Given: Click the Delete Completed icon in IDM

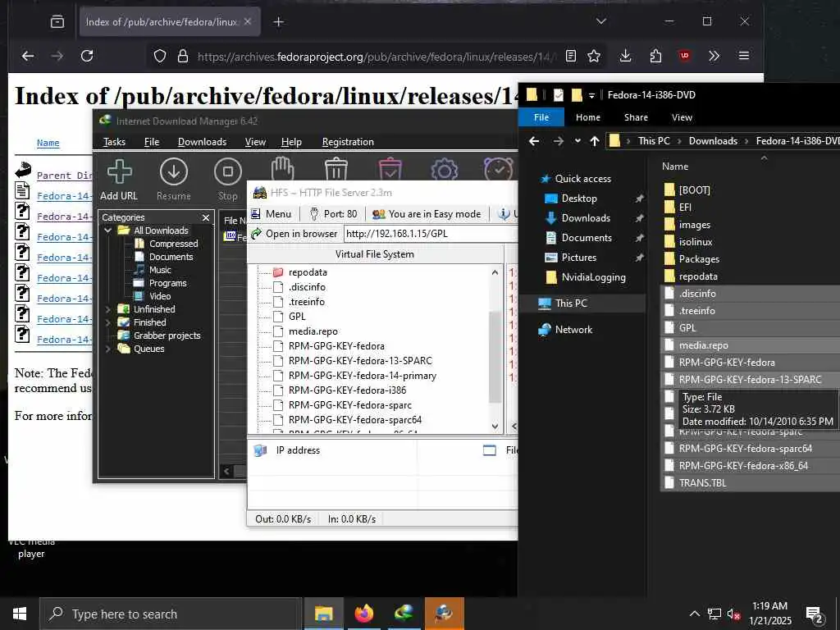Looking at the screenshot, I should (390, 169).
